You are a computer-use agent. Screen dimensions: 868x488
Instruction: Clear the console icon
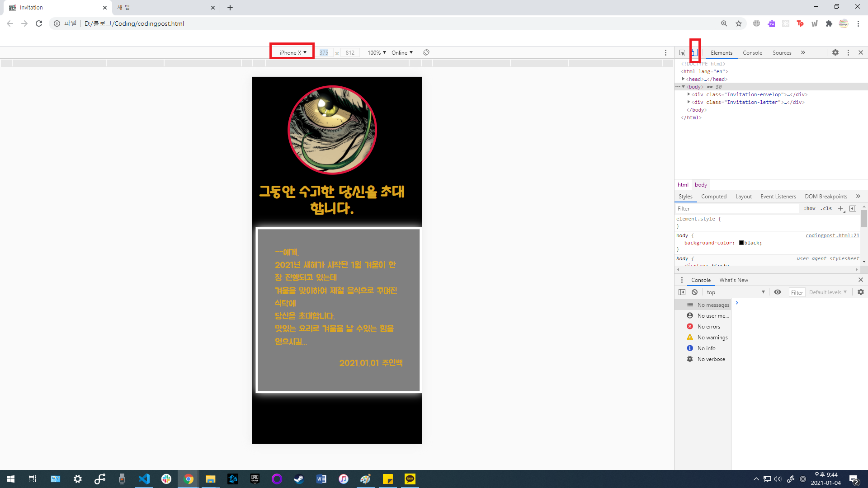695,292
